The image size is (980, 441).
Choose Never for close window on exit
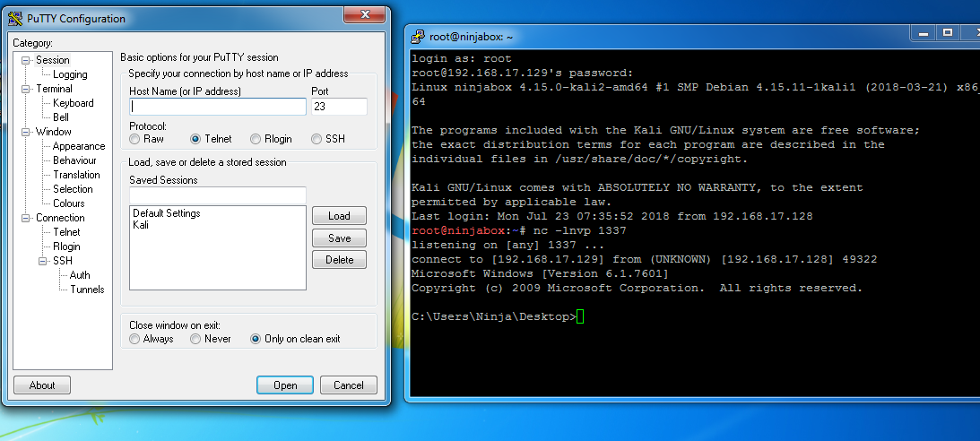[x=195, y=339]
